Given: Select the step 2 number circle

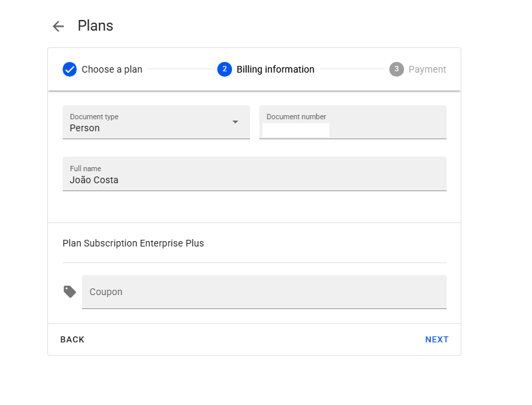Looking at the screenshot, I should 224,69.
